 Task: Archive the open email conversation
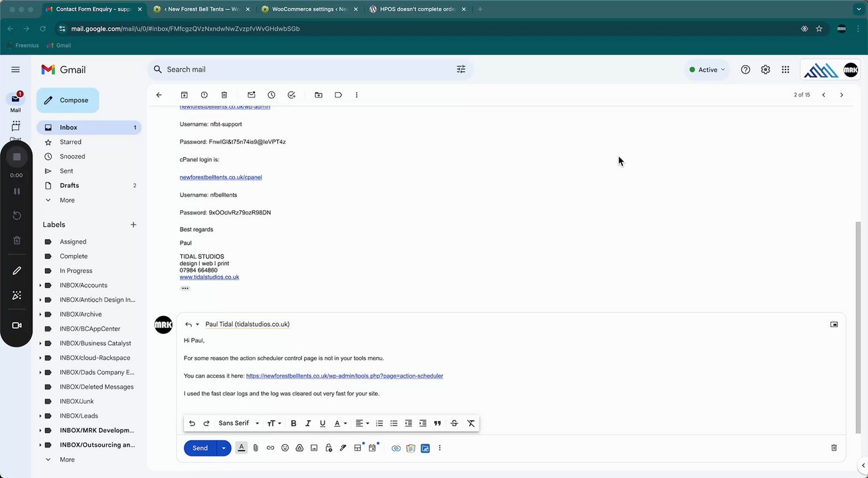pos(184,95)
